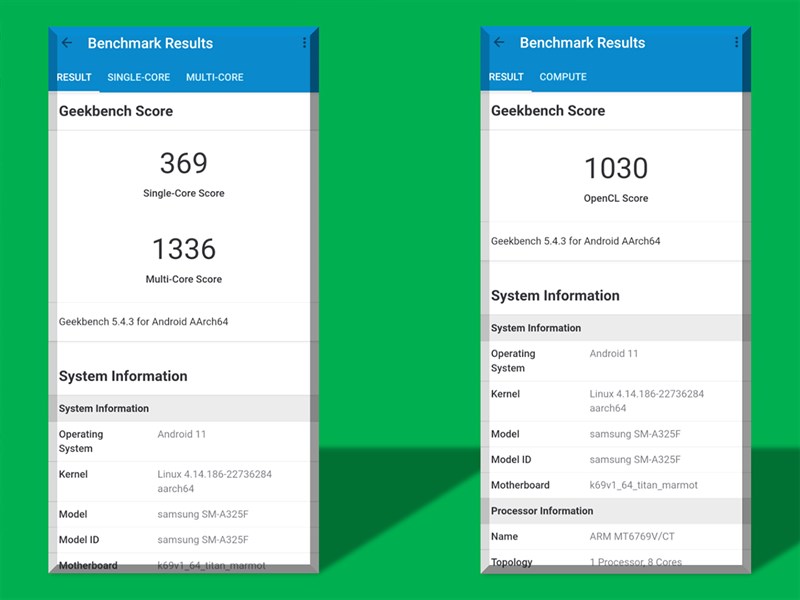Tap Geekbench Score heading on left screen

116,111
